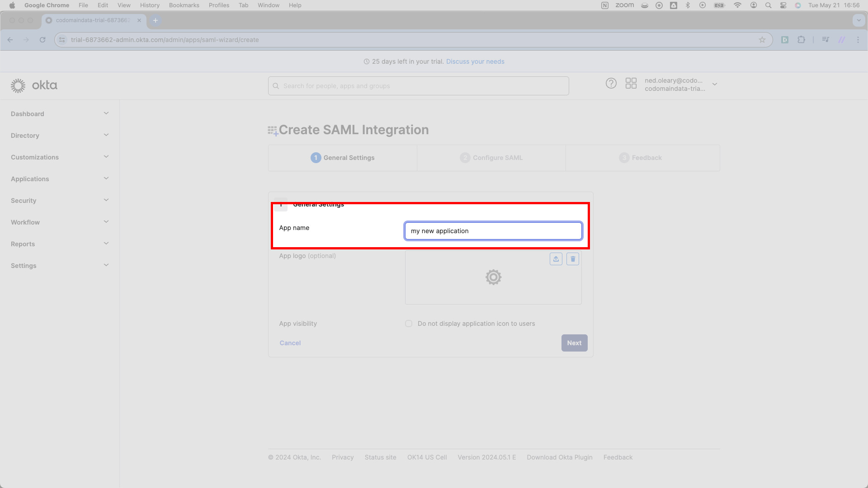
Task: Reload the page
Action: [42, 40]
